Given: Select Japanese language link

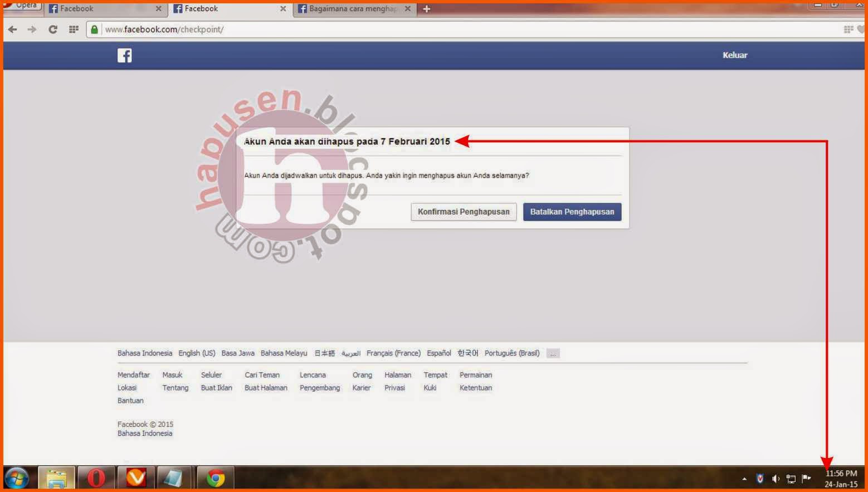Looking at the screenshot, I should 324,353.
